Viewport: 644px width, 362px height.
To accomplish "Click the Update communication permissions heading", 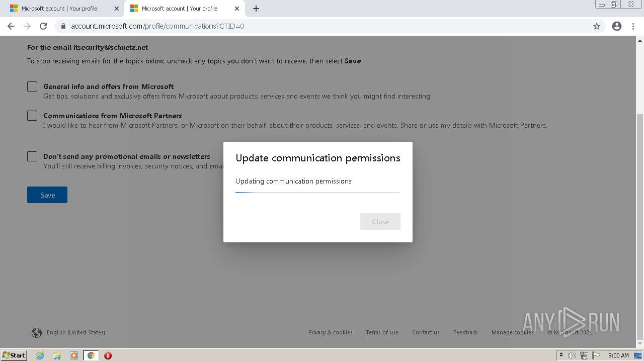I will coord(318,158).
